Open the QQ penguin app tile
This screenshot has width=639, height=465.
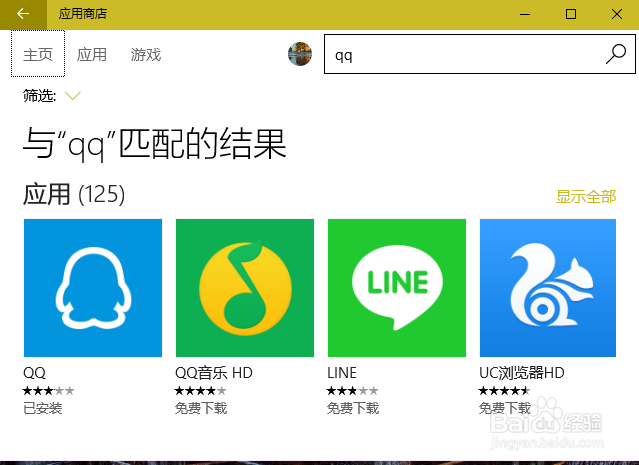click(x=93, y=288)
